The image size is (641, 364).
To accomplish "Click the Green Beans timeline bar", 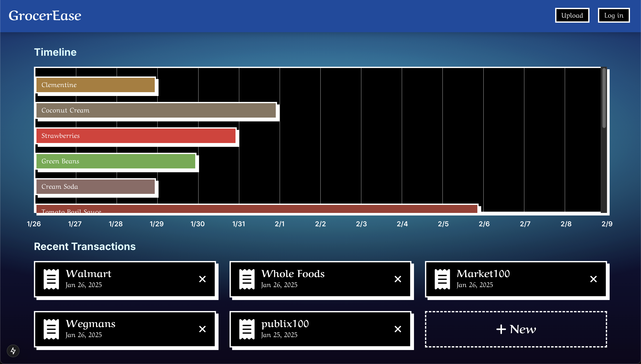I will pyautogui.click(x=116, y=161).
